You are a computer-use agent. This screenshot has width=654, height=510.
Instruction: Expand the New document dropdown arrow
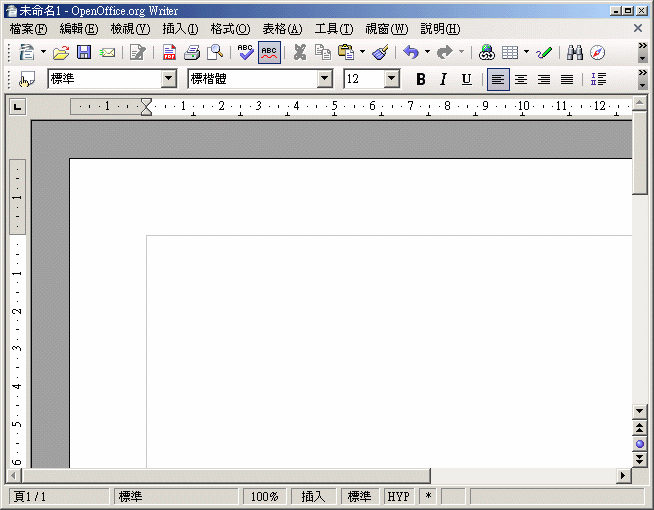pyautogui.click(x=43, y=53)
